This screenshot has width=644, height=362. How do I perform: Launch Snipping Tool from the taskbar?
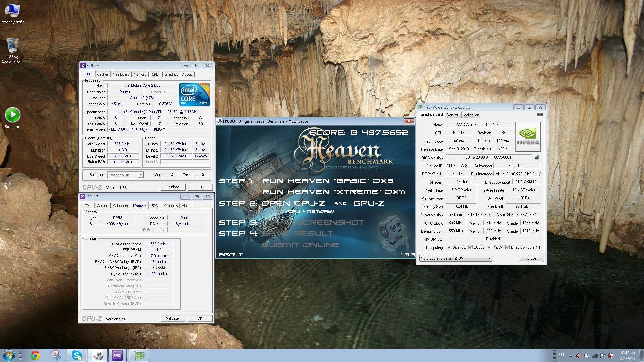56,355
